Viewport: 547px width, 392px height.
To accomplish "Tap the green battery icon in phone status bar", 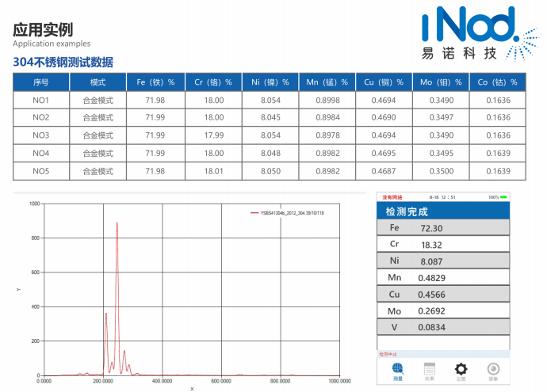I will pos(503,197).
